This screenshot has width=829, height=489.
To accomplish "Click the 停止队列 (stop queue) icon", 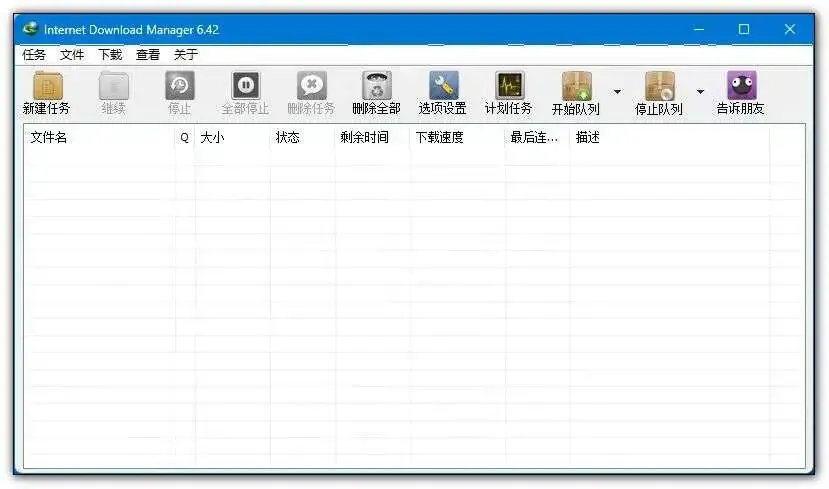I will pos(659,86).
